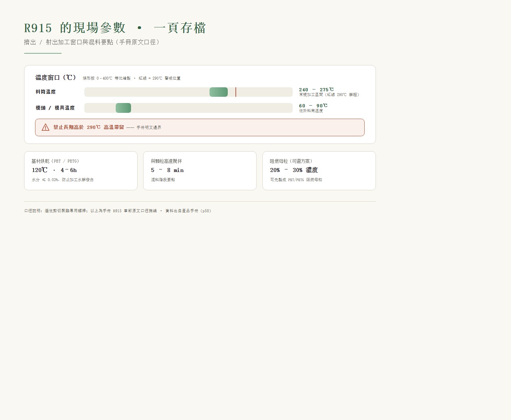Click the '溫度窗口（℃）' heading
The width and height of the screenshot is (511, 420).
click(56, 77)
